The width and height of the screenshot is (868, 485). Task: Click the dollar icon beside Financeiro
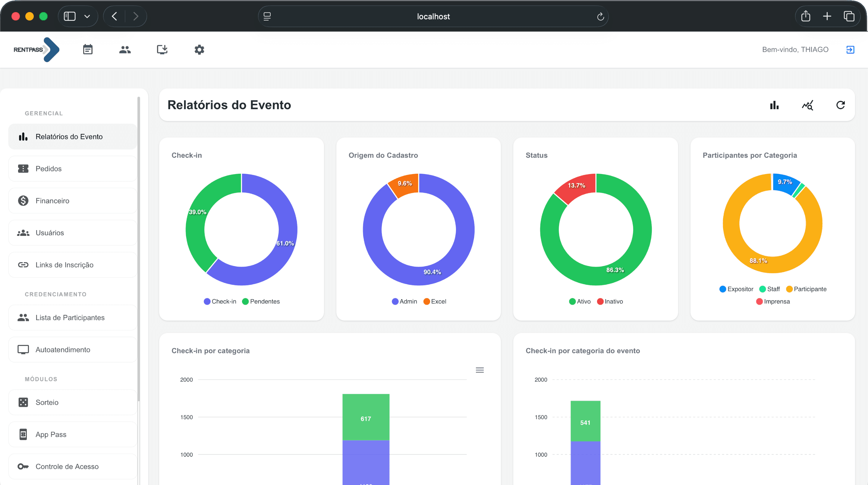[x=23, y=200]
